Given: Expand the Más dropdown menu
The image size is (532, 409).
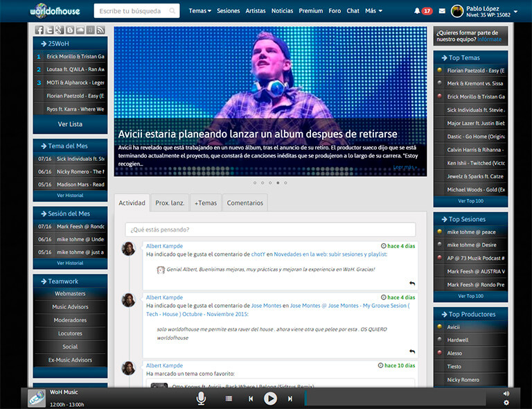Looking at the screenshot, I should coord(373,11).
